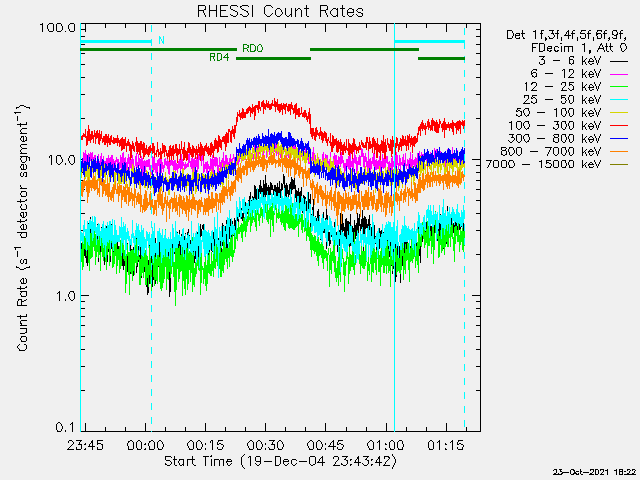Click the blue swatch for 300 - 800 keV
The image size is (640, 480).
coord(619,139)
